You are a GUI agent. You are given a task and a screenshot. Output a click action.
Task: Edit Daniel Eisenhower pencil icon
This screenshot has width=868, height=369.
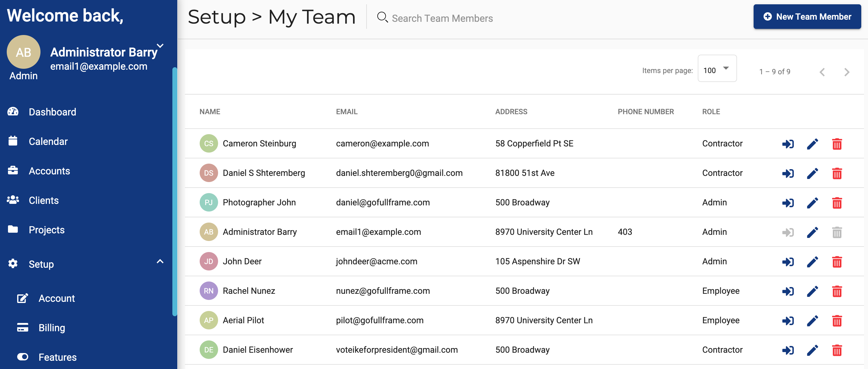click(812, 350)
